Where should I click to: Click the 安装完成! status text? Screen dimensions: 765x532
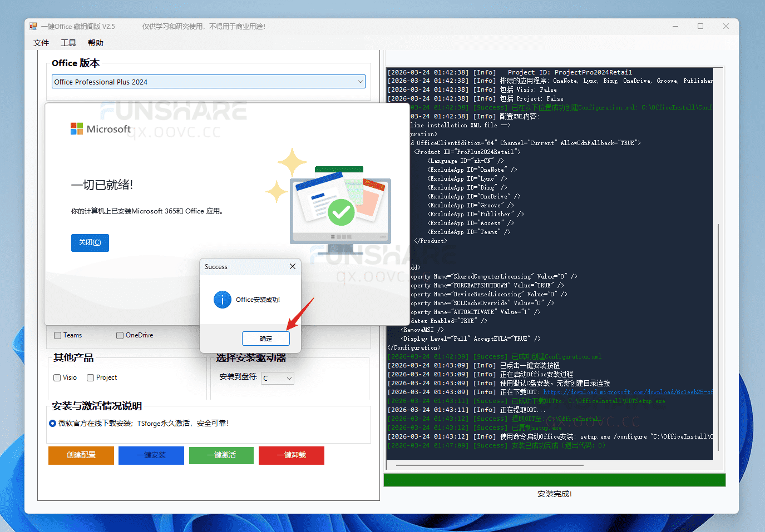(x=555, y=494)
